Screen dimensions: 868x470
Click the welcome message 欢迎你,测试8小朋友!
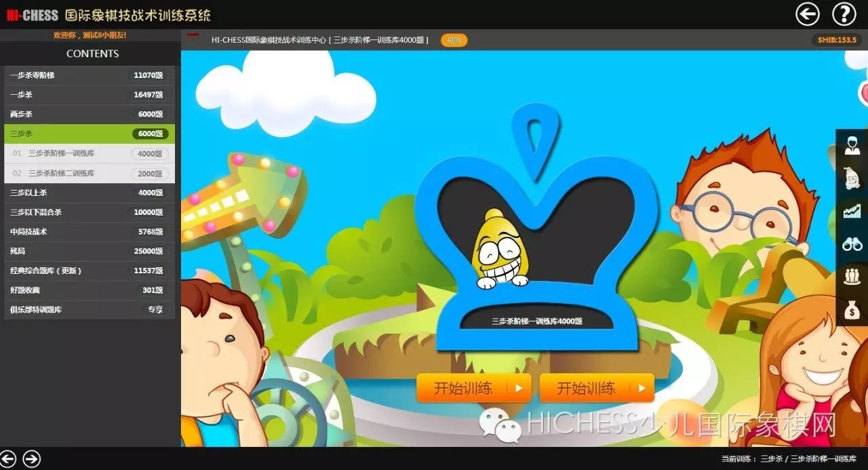point(90,35)
